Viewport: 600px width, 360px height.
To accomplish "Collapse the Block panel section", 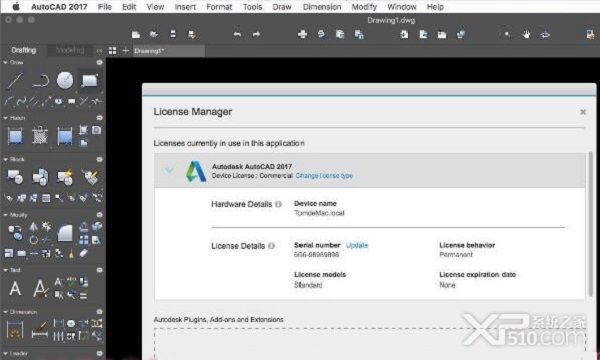I will point(5,159).
